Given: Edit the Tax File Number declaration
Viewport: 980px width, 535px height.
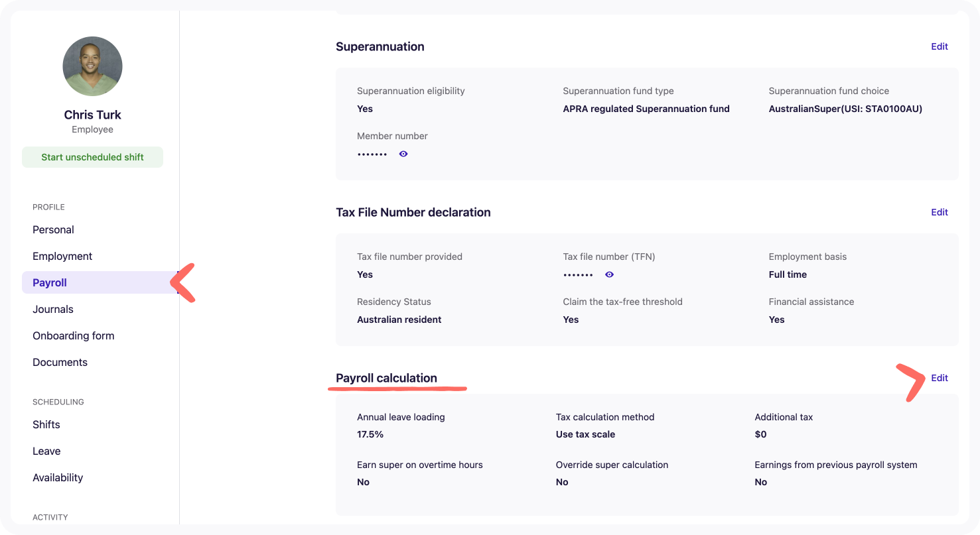Looking at the screenshot, I should click(939, 212).
